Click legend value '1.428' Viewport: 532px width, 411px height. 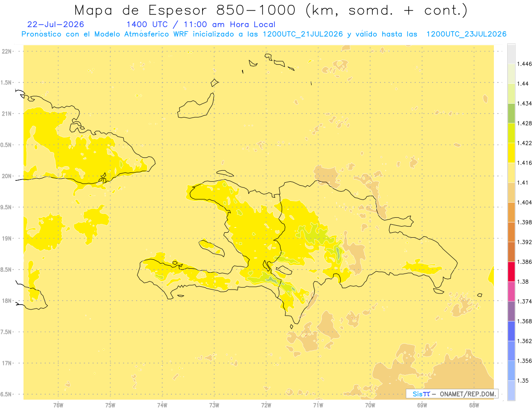click(525, 123)
